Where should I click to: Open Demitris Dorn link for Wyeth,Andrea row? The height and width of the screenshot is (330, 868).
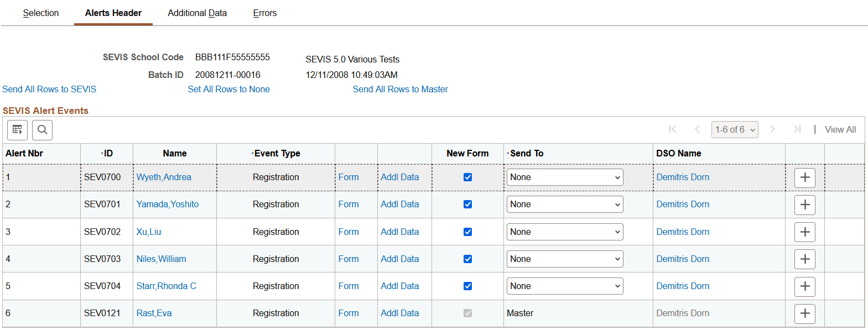(x=683, y=177)
